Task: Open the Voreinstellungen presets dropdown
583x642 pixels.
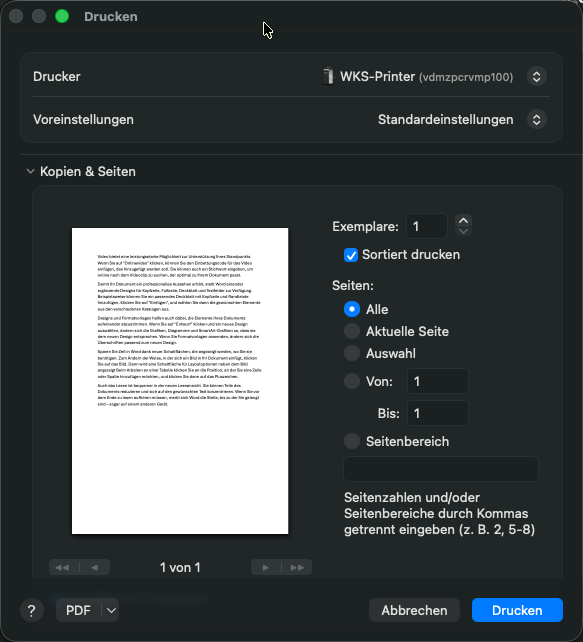Action: tap(536, 120)
